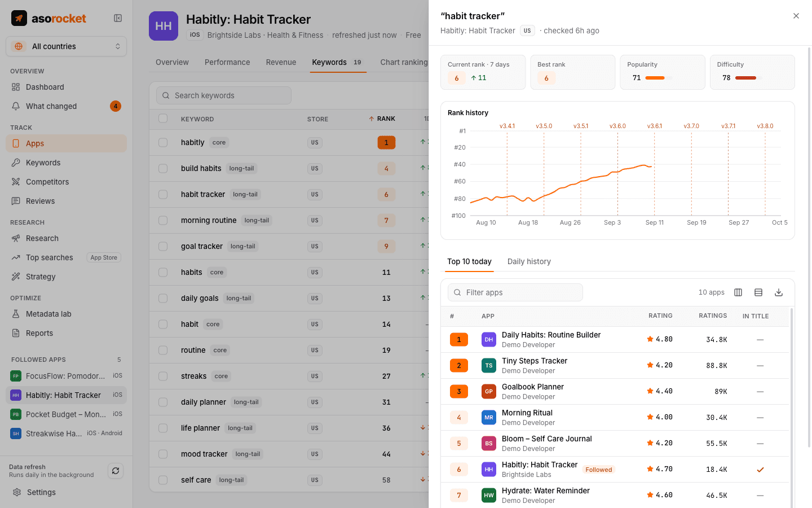Sort by STORE column header
Image resolution: width=812 pixels, height=508 pixels.
[317, 119]
